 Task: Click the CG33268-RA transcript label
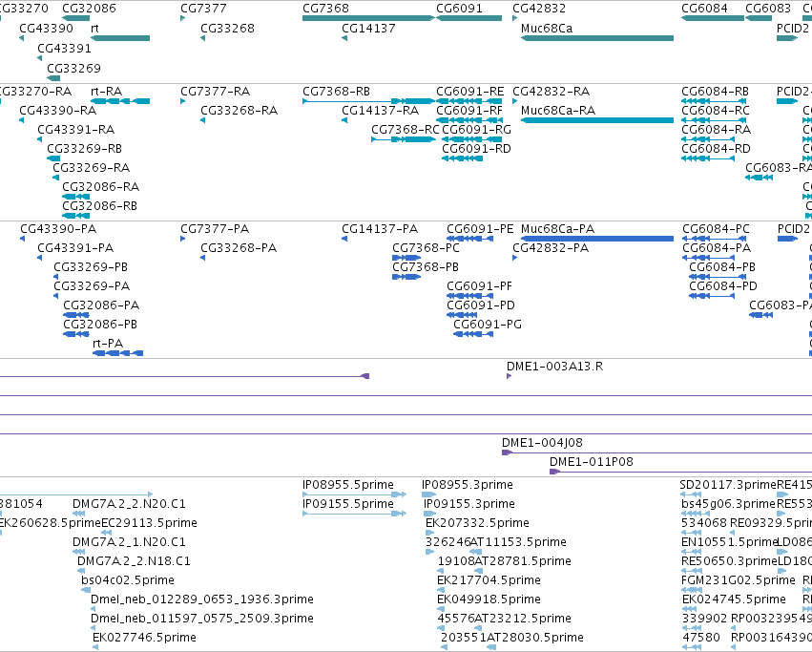(x=239, y=111)
